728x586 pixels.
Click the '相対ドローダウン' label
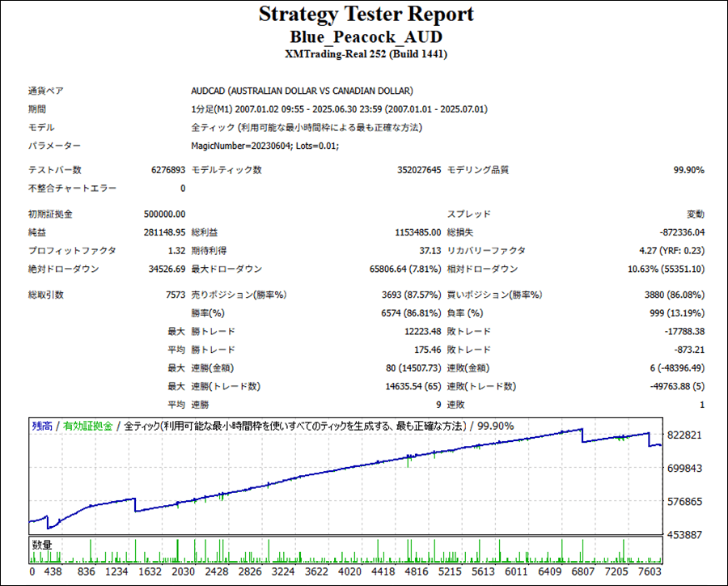482,269
